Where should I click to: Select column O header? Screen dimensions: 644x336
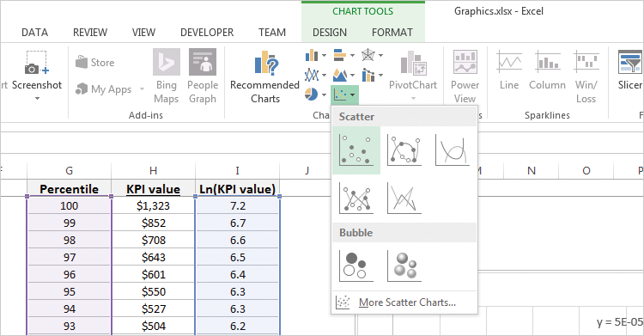(x=586, y=171)
